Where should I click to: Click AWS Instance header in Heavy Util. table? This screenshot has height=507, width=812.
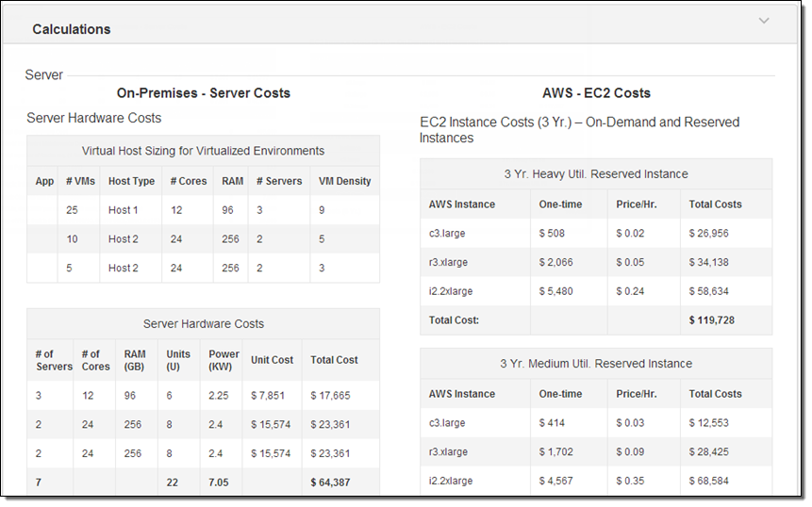462,204
